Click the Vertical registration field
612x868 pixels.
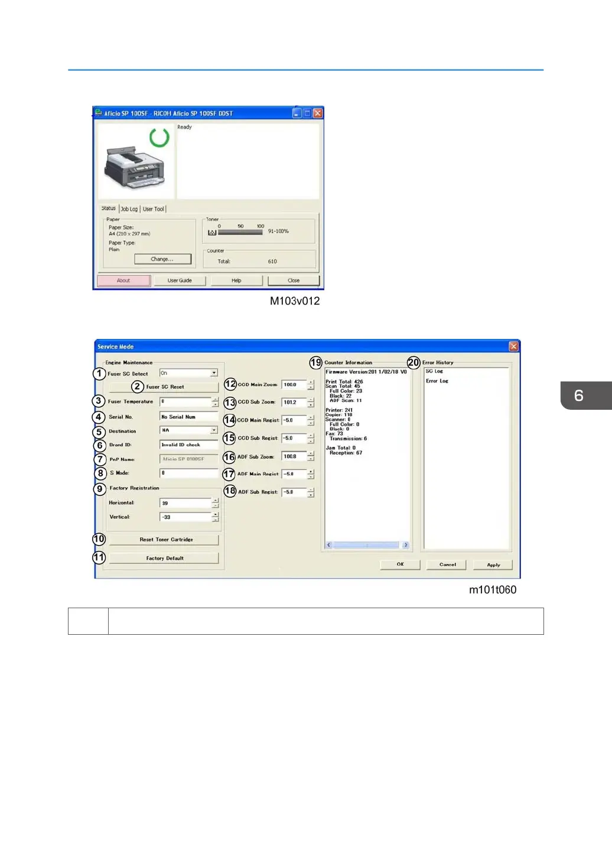tap(185, 517)
